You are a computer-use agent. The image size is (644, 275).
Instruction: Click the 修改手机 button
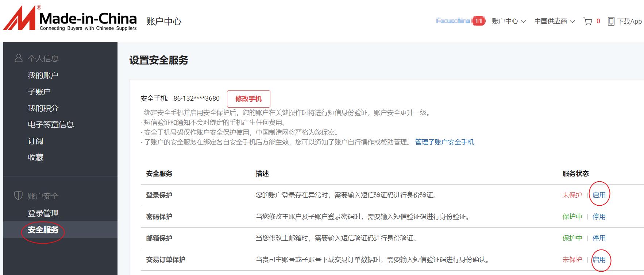[x=248, y=99]
